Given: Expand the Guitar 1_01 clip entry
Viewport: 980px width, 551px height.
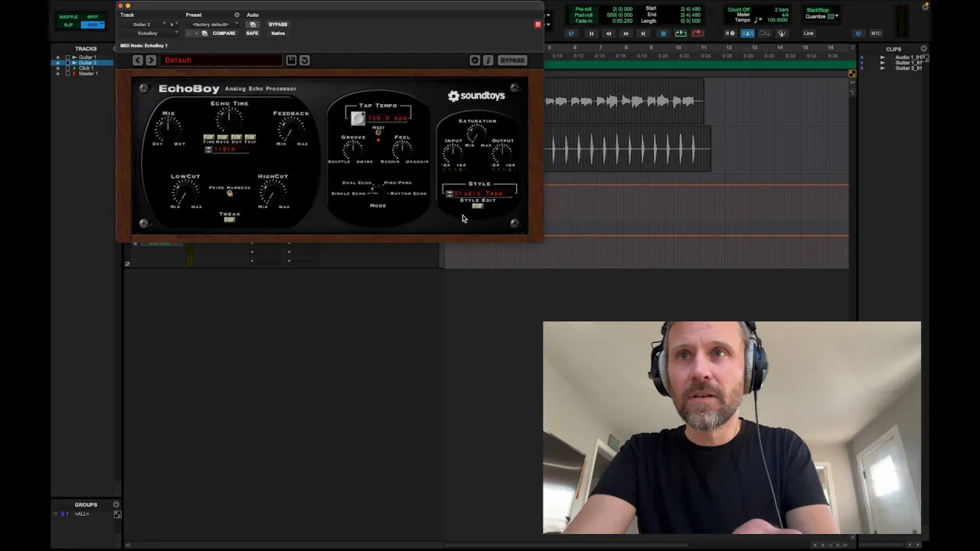Looking at the screenshot, I should pyautogui.click(x=883, y=63).
